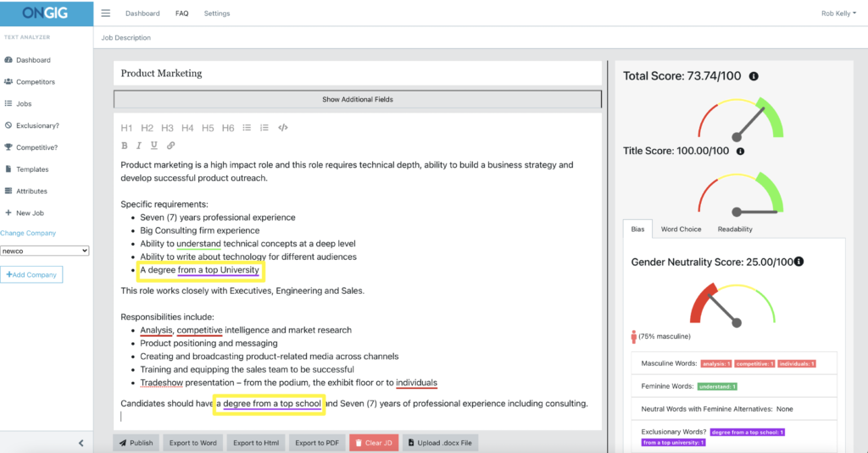Click the Total Score info icon
Screen dimensions: 868x453
754,76
